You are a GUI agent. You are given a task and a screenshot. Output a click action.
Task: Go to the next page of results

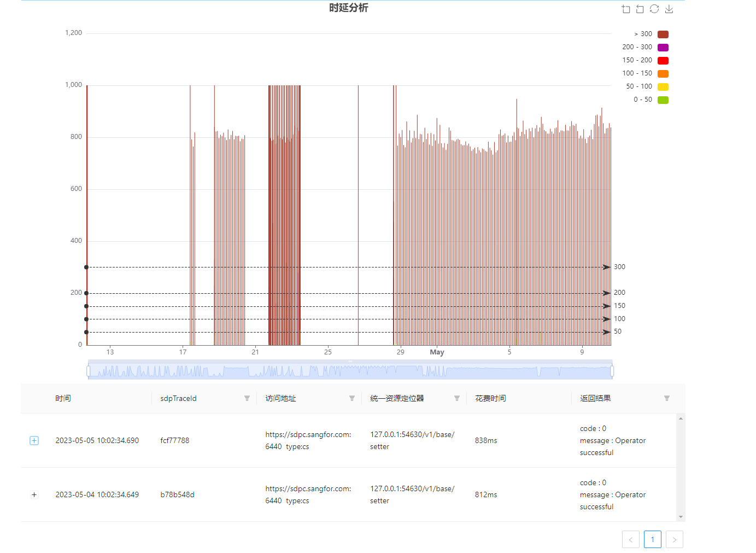(x=675, y=539)
